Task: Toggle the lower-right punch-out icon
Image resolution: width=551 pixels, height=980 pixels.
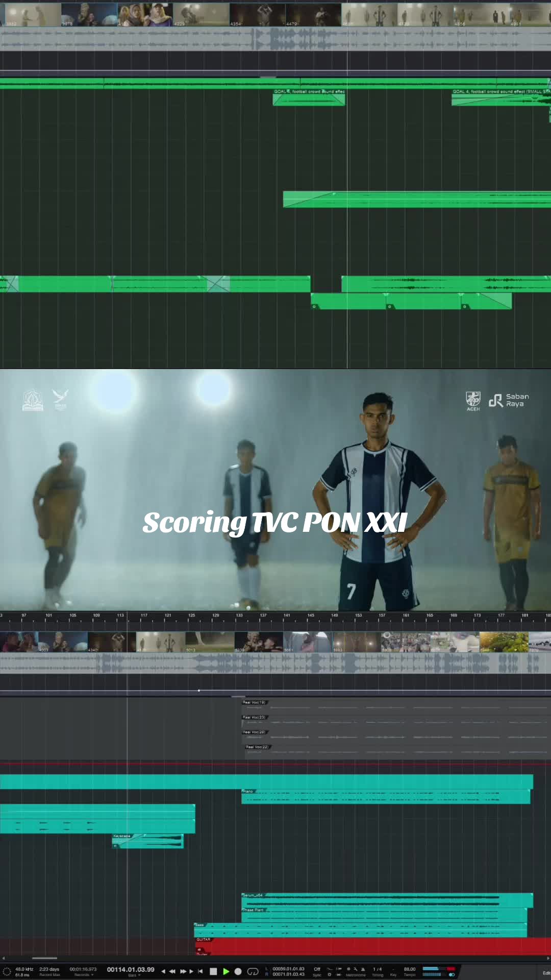Action: (339, 974)
